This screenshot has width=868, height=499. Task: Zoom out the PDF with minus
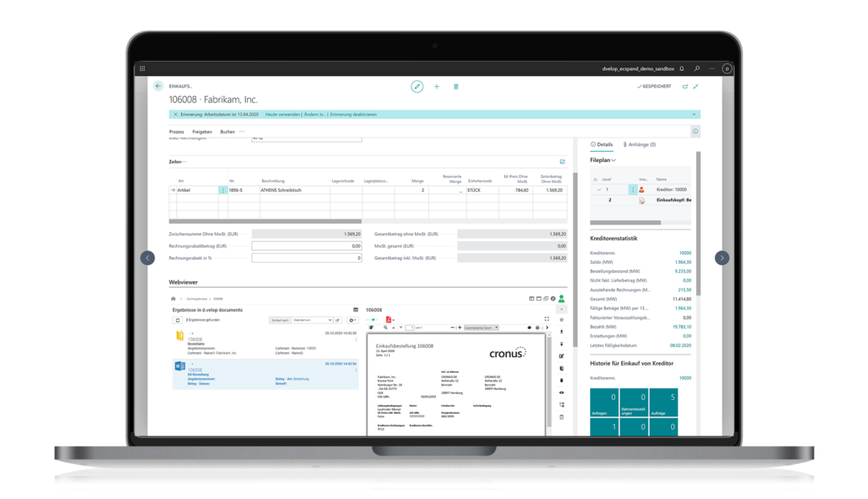(452, 327)
